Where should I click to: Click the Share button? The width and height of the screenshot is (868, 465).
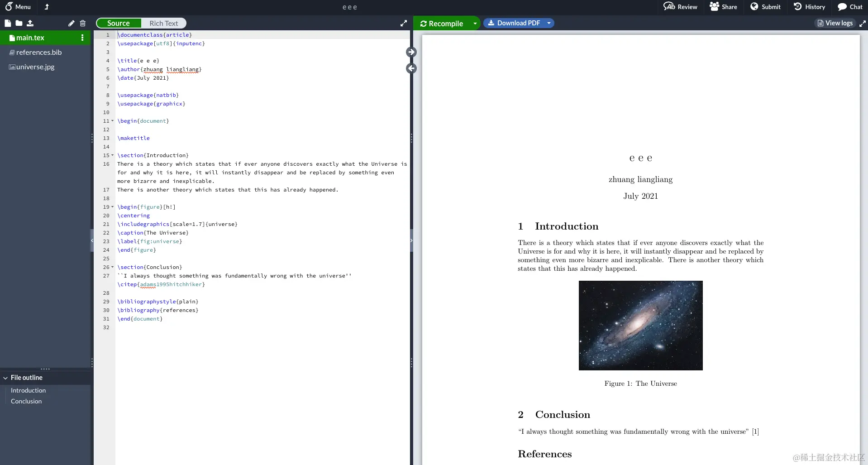coord(723,7)
